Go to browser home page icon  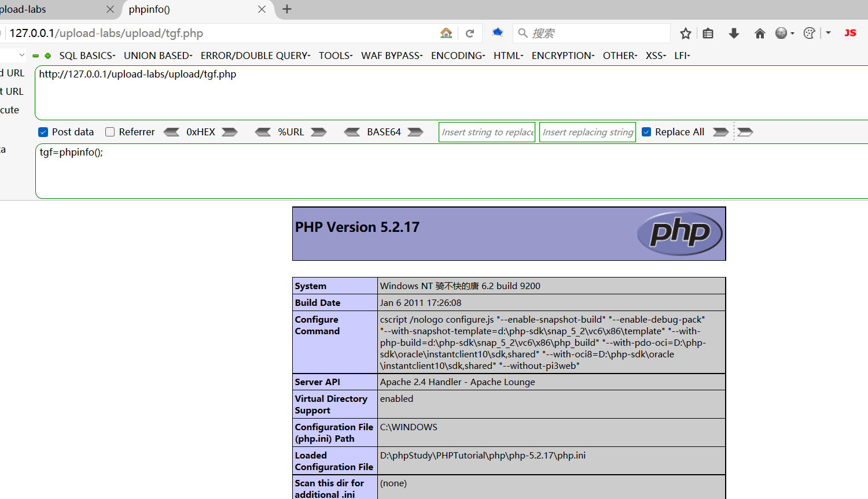pos(760,34)
